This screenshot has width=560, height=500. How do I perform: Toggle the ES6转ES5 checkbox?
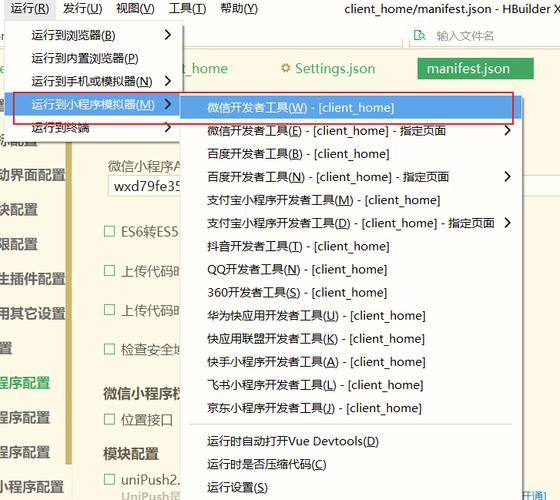coord(109,231)
